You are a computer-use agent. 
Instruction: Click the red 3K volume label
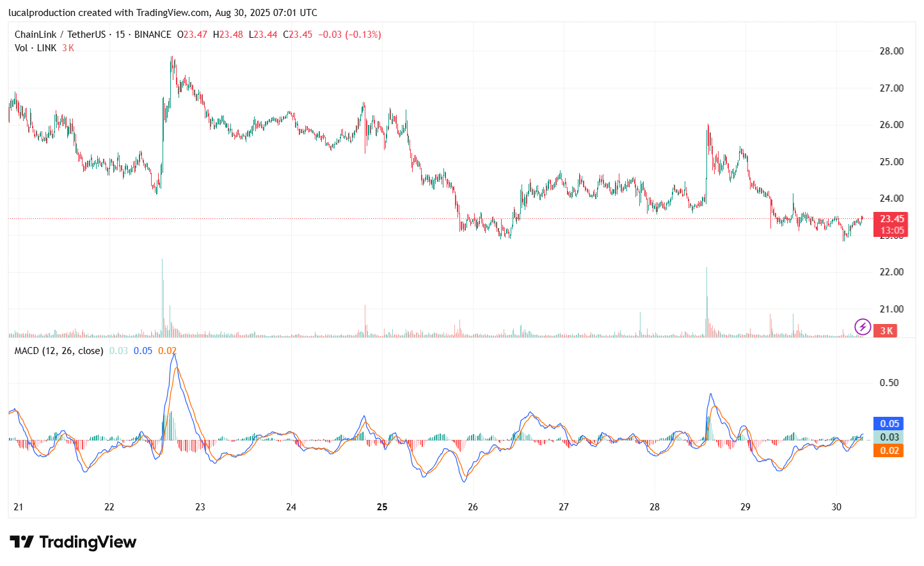(x=886, y=331)
